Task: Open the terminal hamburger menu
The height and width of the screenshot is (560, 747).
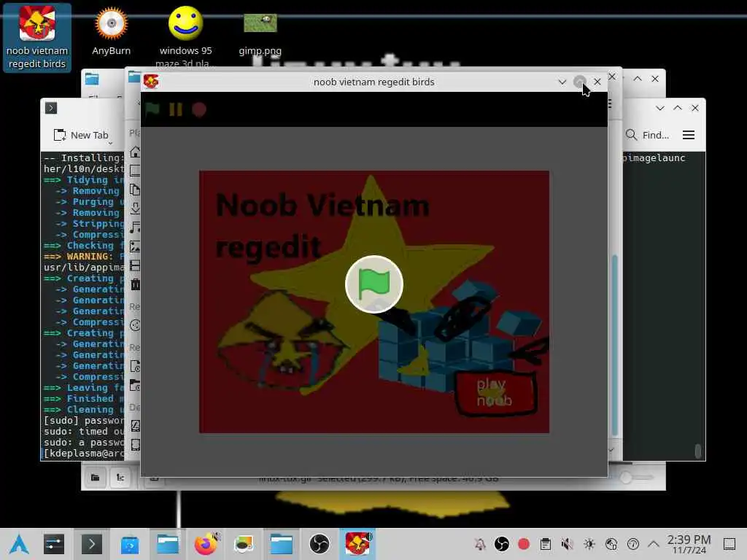Action: [689, 135]
